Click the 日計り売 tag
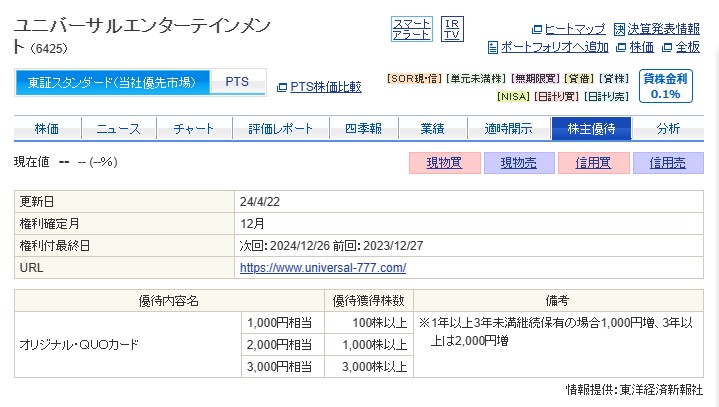Image resolution: width=719 pixels, height=407 pixels. pos(606,97)
